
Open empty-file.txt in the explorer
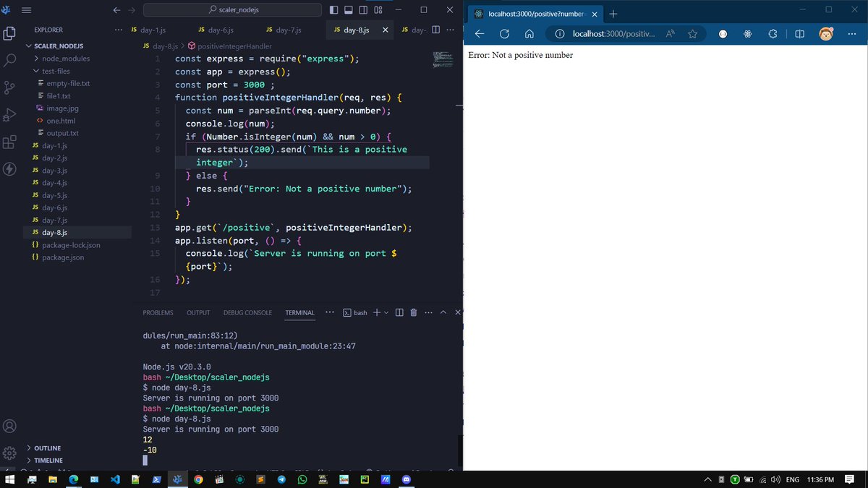click(x=68, y=83)
